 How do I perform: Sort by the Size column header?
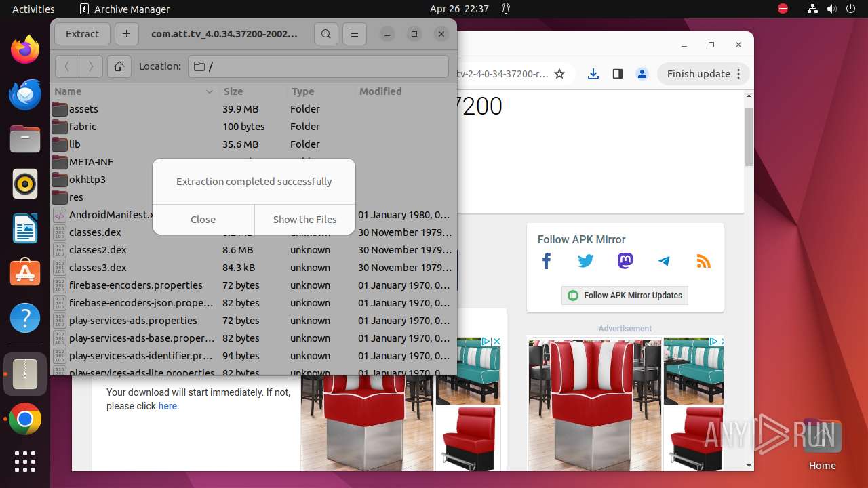[x=252, y=91]
